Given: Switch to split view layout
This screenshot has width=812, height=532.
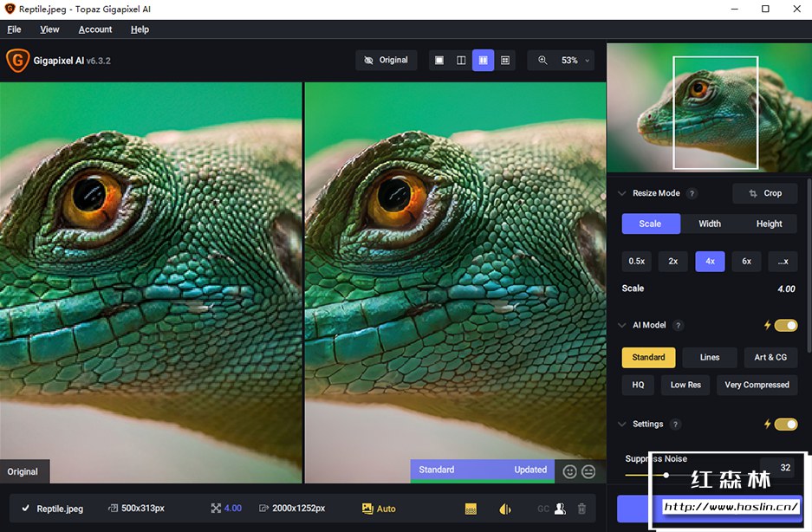Looking at the screenshot, I should coord(461,60).
